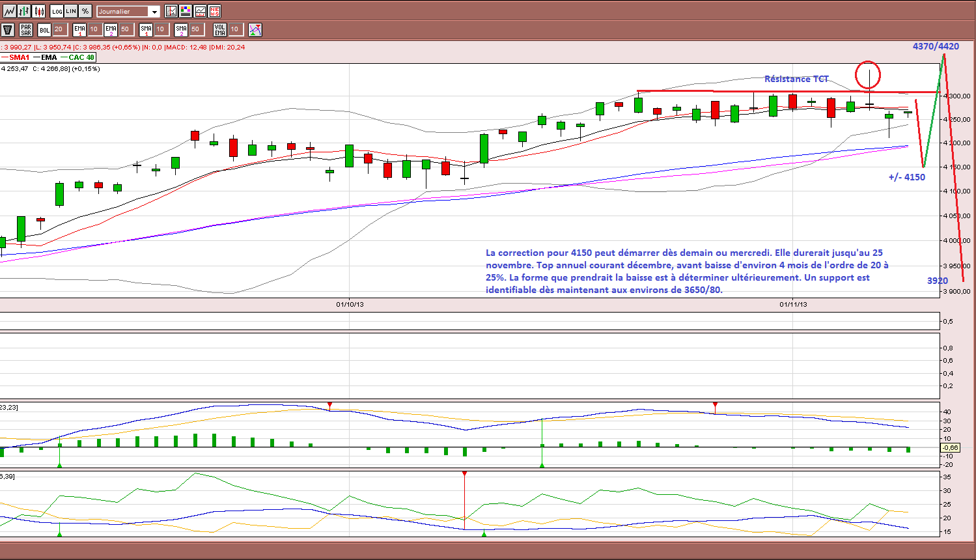Image resolution: width=976 pixels, height=560 pixels.
Task: Toggle the LOG logarithmic scale
Action: pyautogui.click(x=57, y=11)
